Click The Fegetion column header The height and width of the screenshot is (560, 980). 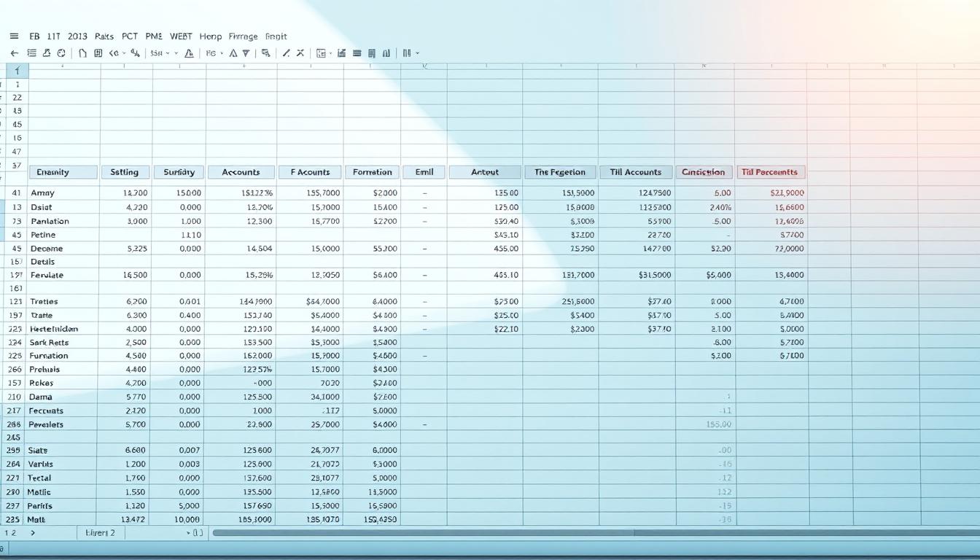click(560, 172)
